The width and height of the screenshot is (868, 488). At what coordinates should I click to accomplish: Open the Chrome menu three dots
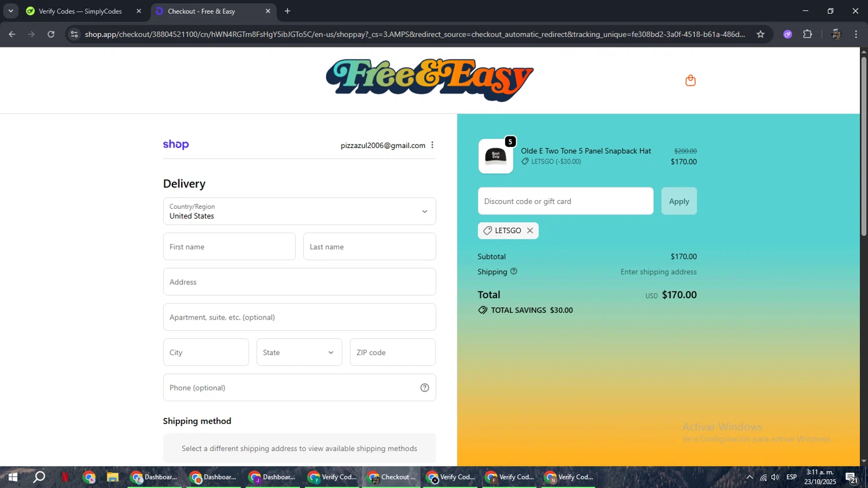856,34
